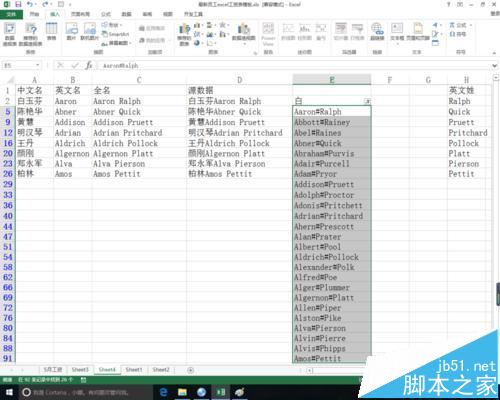Open the Screenshot dropdown

click(x=116, y=43)
